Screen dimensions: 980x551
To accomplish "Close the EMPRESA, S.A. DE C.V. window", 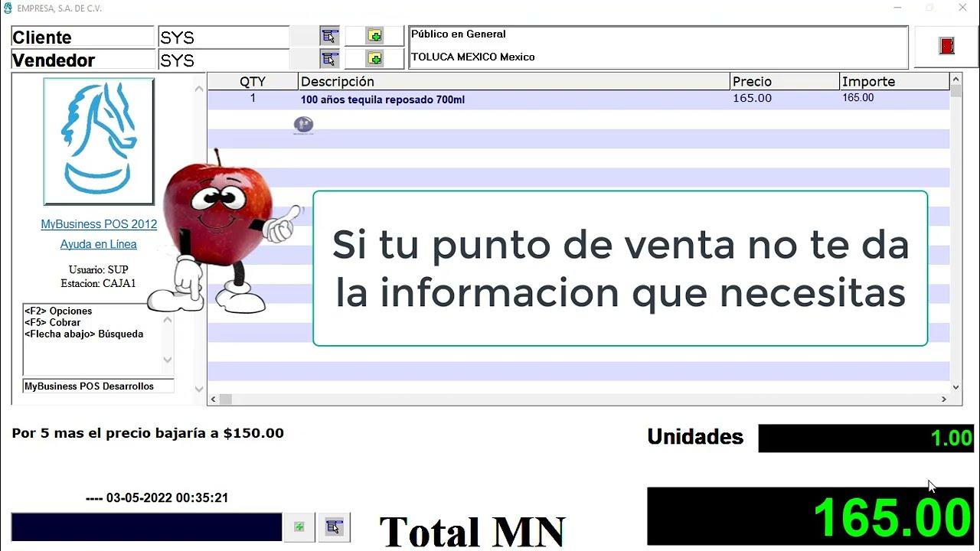I will (962, 8).
